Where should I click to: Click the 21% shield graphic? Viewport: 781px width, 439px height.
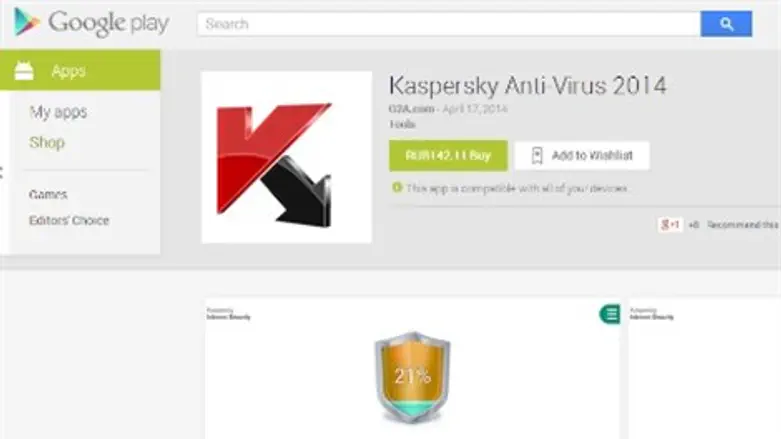point(412,377)
